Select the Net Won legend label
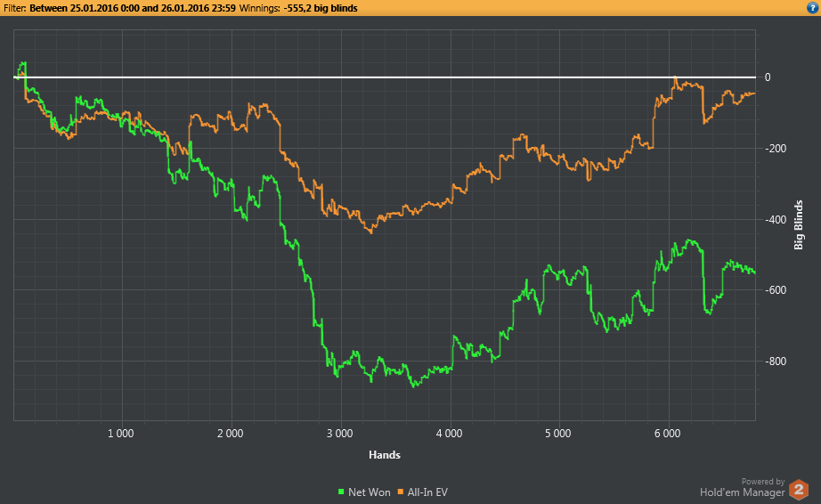 370,492
